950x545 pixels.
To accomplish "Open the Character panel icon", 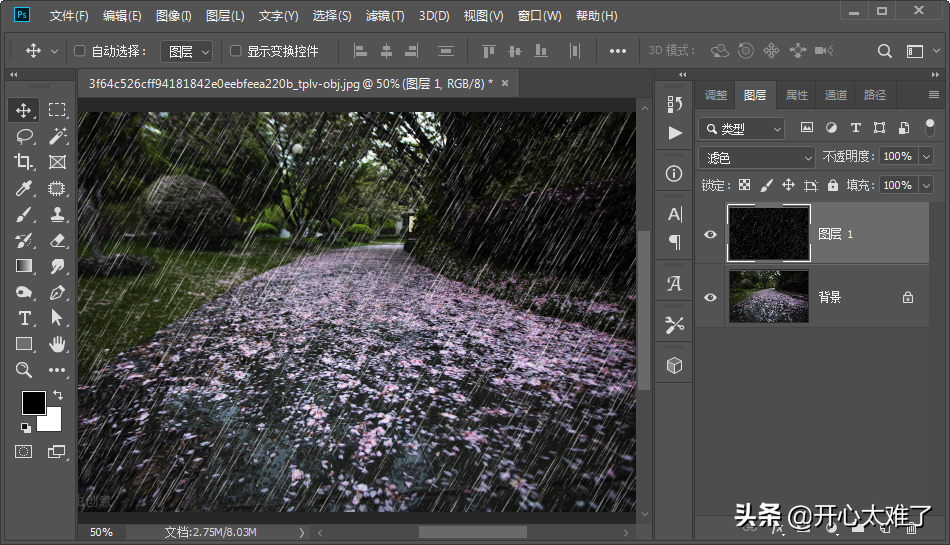I will click(x=674, y=214).
